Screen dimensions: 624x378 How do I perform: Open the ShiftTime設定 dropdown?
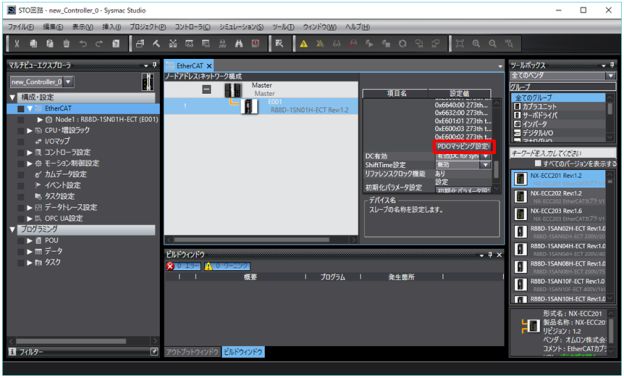click(x=486, y=165)
